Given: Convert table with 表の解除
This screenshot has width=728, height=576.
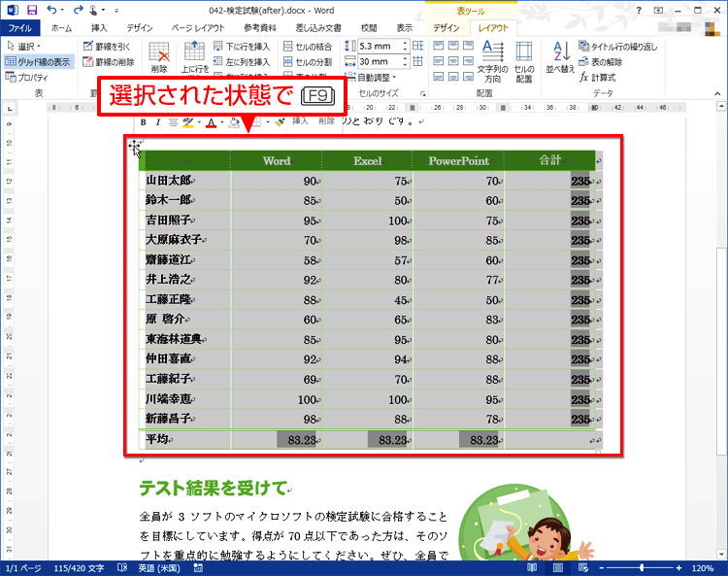Looking at the screenshot, I should 600,61.
